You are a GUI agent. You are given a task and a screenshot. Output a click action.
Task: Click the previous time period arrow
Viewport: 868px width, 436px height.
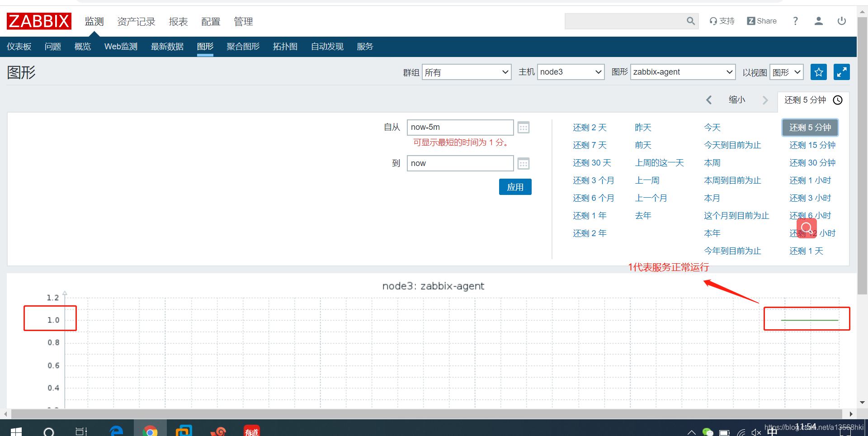709,100
